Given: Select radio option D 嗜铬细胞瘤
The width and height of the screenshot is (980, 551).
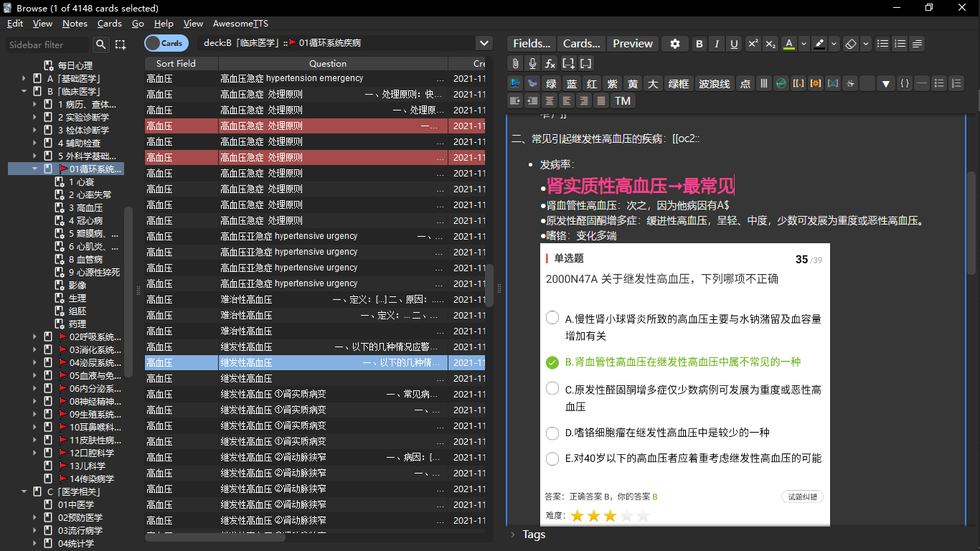Looking at the screenshot, I should coord(552,433).
